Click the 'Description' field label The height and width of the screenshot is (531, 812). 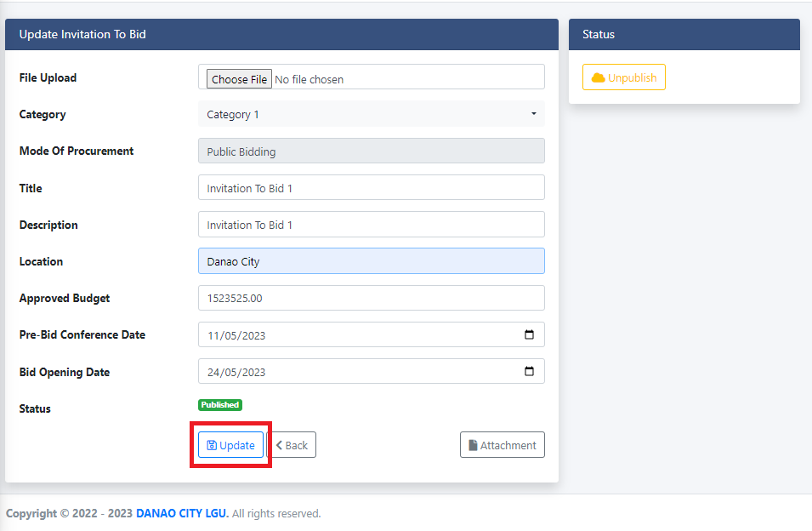pos(48,225)
